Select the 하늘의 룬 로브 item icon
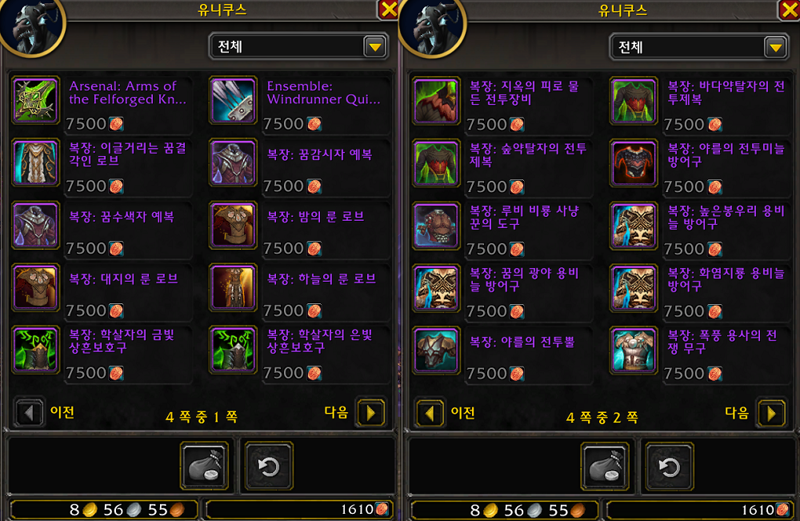Image resolution: width=800 pixels, height=521 pixels. coord(233,287)
